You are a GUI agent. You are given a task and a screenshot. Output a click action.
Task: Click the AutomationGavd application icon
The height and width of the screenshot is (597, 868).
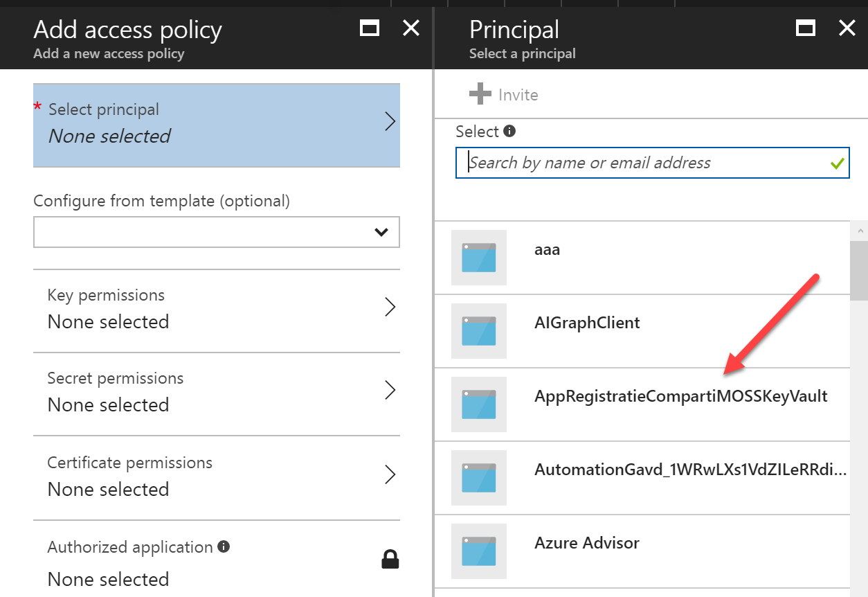point(478,477)
